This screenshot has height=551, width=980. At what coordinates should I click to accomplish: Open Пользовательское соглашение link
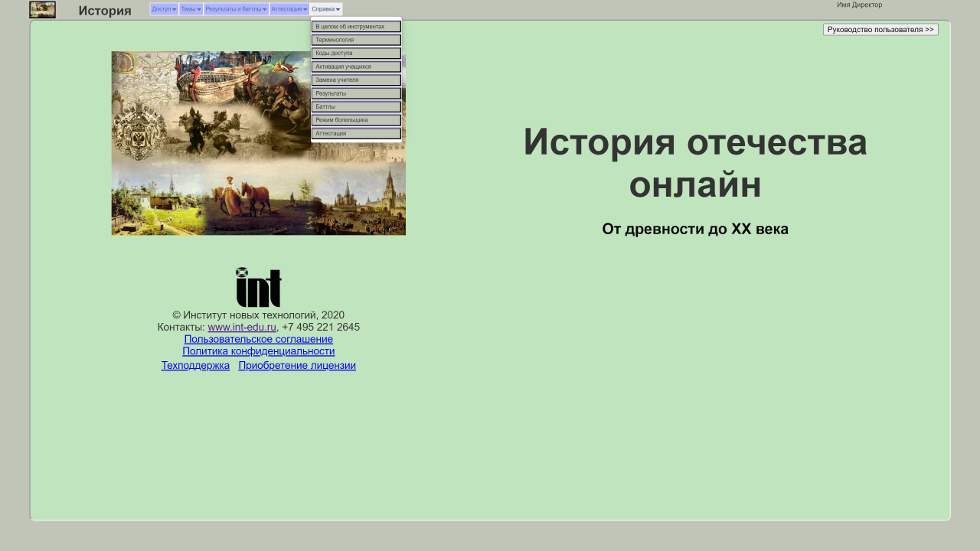coord(258,340)
